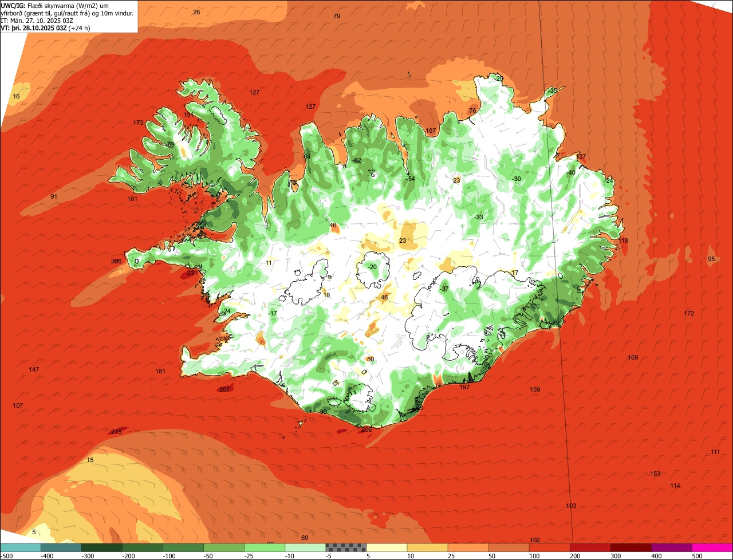Choose the green swatch for -100 to -50
The height and width of the screenshot is (560, 733).
pyautogui.click(x=184, y=547)
